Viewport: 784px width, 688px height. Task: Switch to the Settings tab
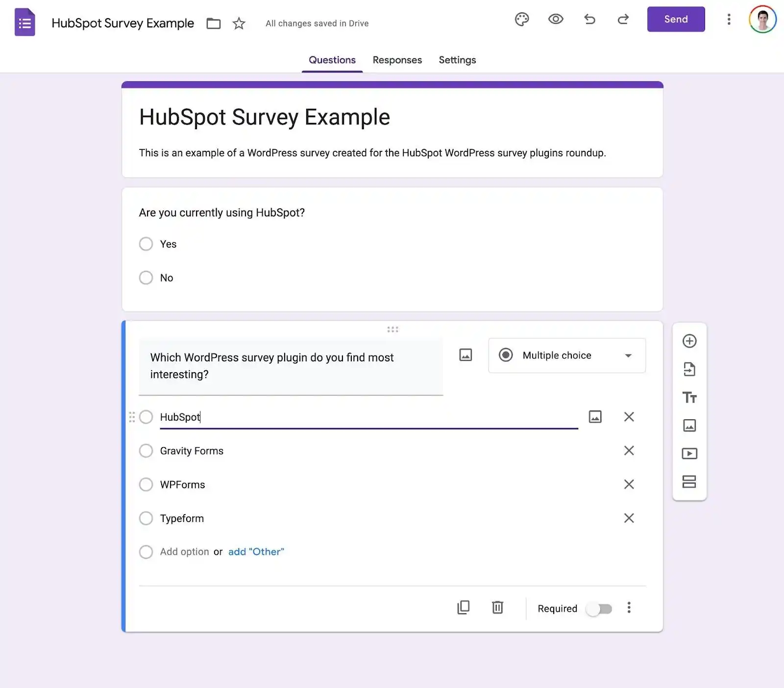pos(457,60)
